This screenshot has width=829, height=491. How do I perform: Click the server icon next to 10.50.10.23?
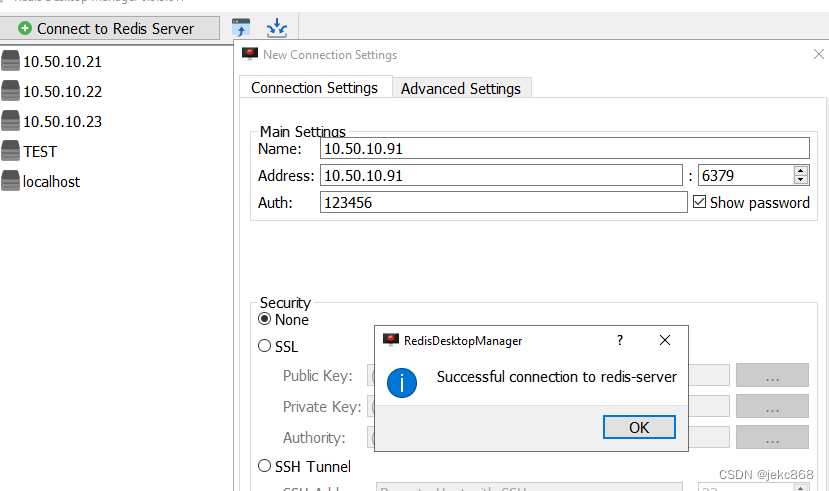[10, 121]
